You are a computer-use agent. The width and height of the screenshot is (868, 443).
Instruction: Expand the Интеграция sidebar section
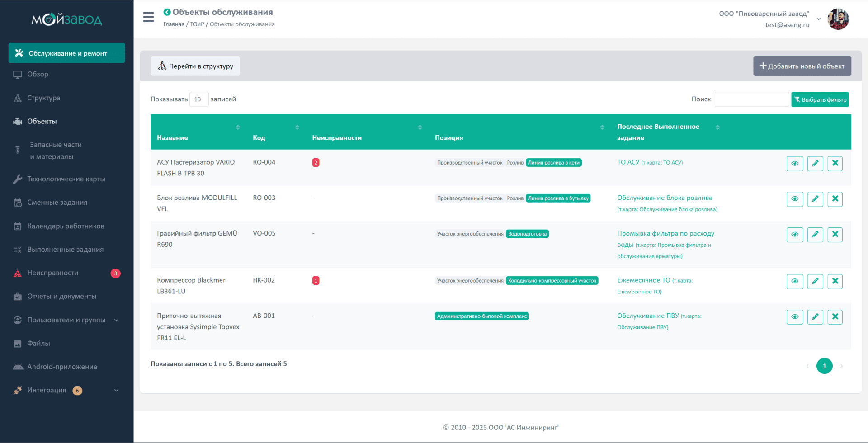(66, 391)
